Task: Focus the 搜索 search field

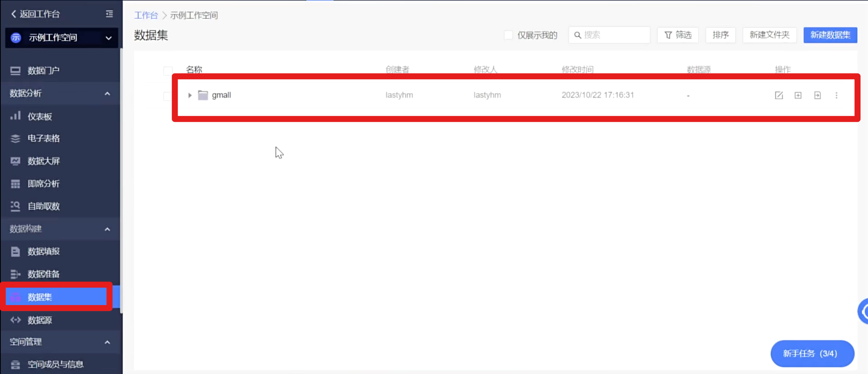Action: (609, 35)
